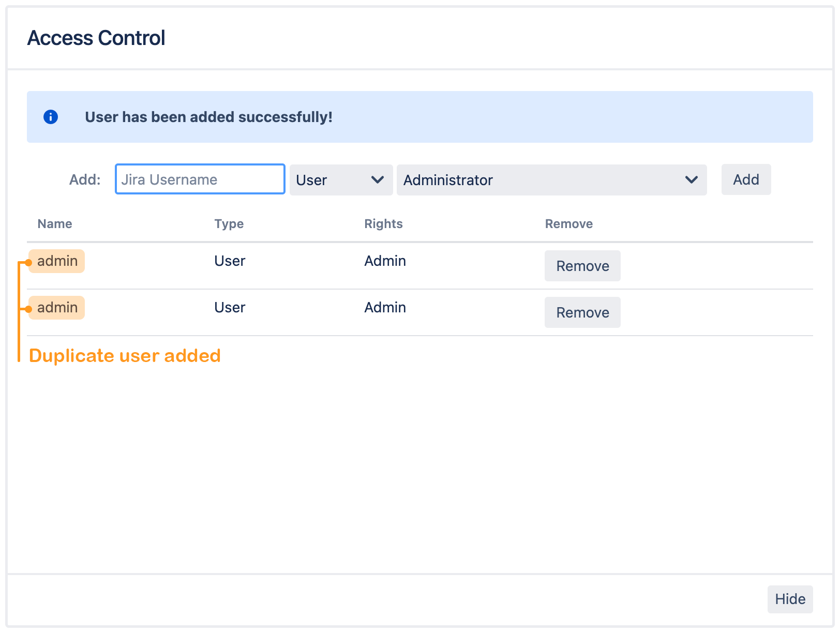The width and height of the screenshot is (840, 633).
Task: Select the highlighted admin name in second row
Action: (x=56, y=307)
